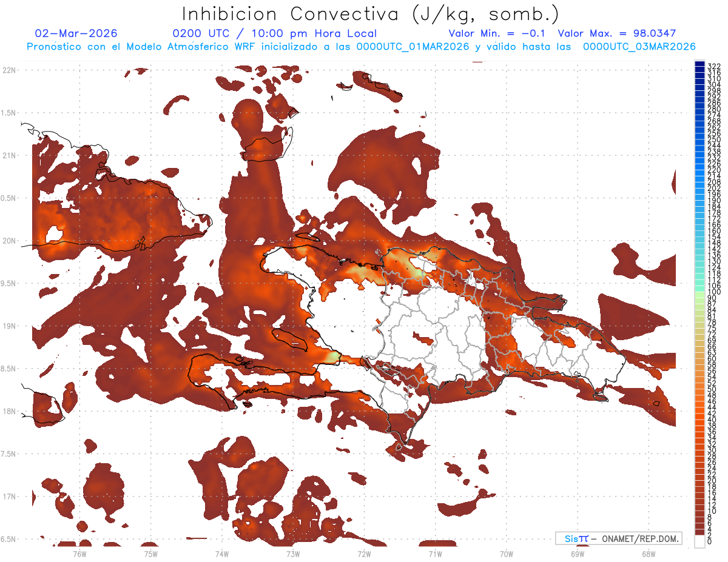Image resolution: width=728 pixels, height=562 pixels.
Task: Click the '74W' longitude label
Action: click(221, 553)
